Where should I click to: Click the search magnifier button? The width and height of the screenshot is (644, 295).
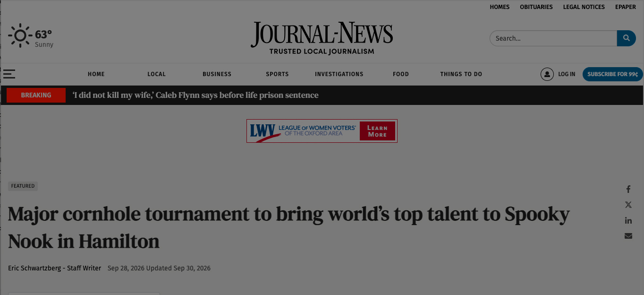pos(626,38)
